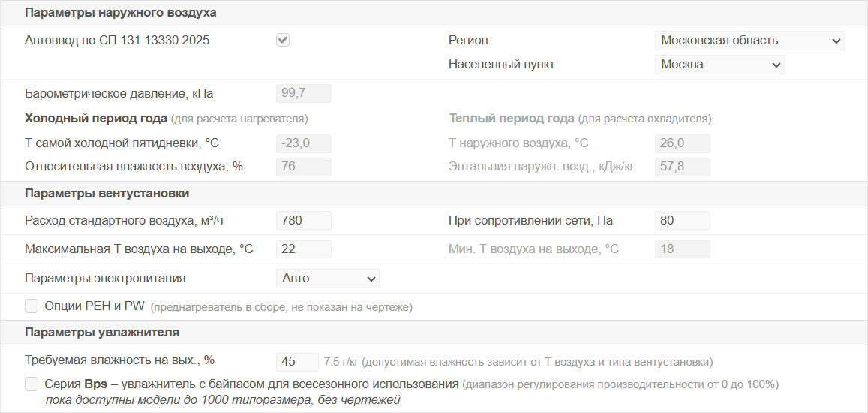Toggle the Автоввод по СП 131.13330.2025 checkbox
The image size is (868, 413).
pyautogui.click(x=283, y=41)
